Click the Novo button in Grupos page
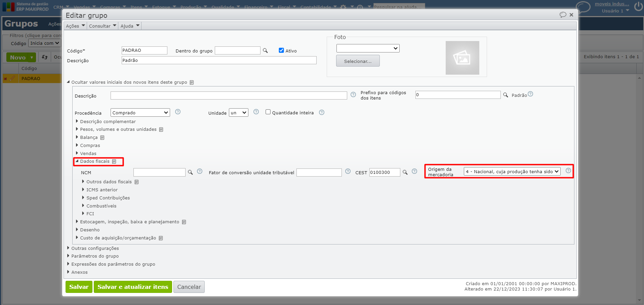The width and height of the screenshot is (644, 305). (18, 58)
